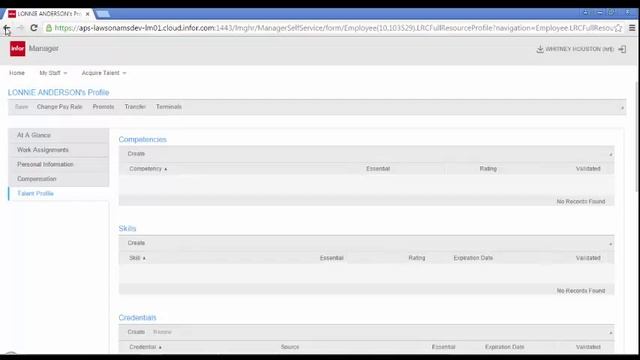Click the Credentials section heading
Screen dimensions: 640x360
tap(137, 318)
